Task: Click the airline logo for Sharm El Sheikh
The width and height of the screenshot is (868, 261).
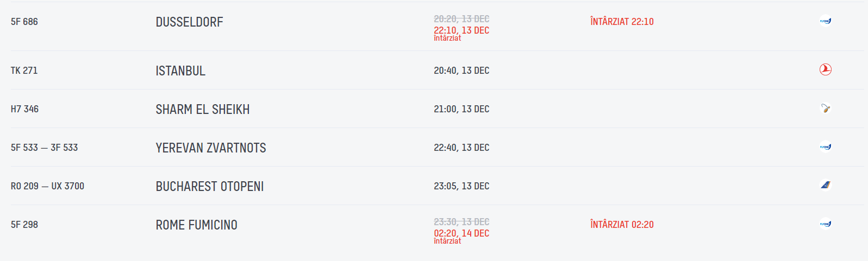Action: (x=825, y=109)
